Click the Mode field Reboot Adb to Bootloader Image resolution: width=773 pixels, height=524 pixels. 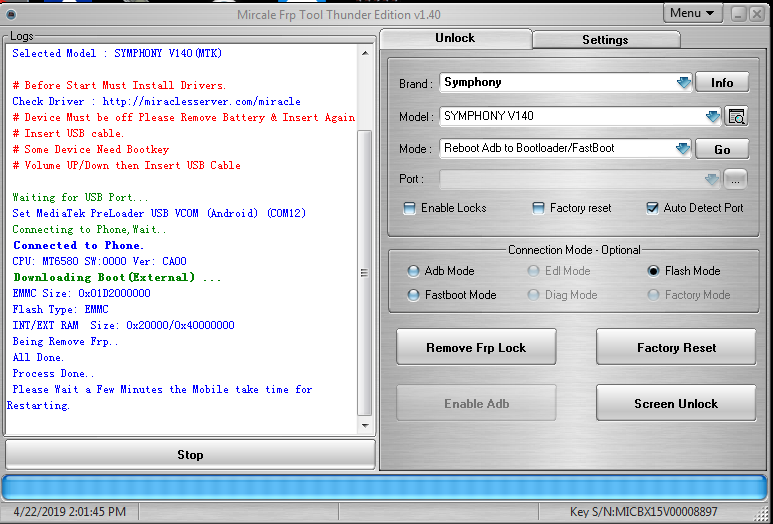click(566, 148)
